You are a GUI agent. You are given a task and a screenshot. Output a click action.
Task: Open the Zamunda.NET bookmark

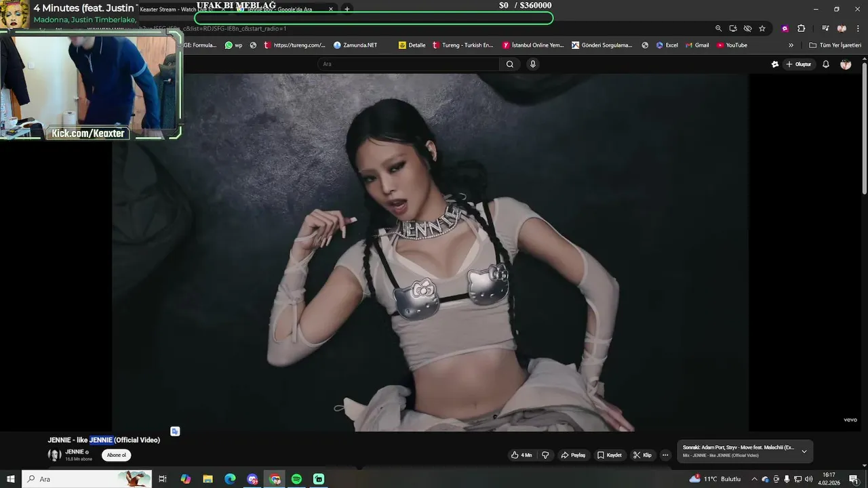pos(355,45)
